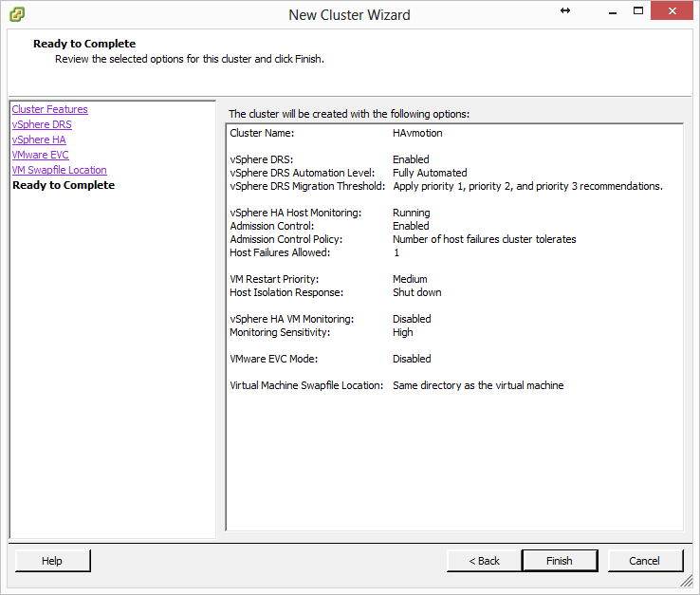
Task: Click the Help button
Action: coord(53,561)
